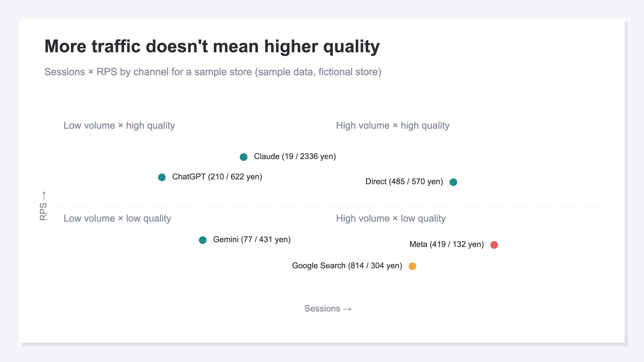Select the label 'Direct (485 / 570 yen)'
The height and width of the screenshot is (362, 644).
coord(404,182)
